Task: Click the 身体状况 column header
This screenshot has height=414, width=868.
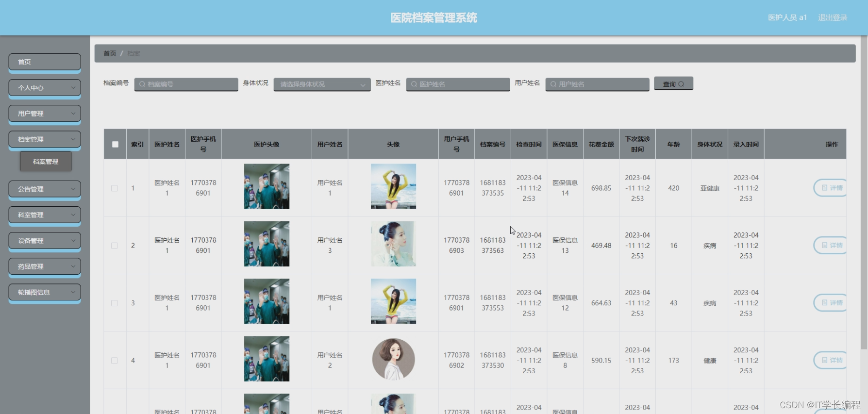Action: pos(710,145)
